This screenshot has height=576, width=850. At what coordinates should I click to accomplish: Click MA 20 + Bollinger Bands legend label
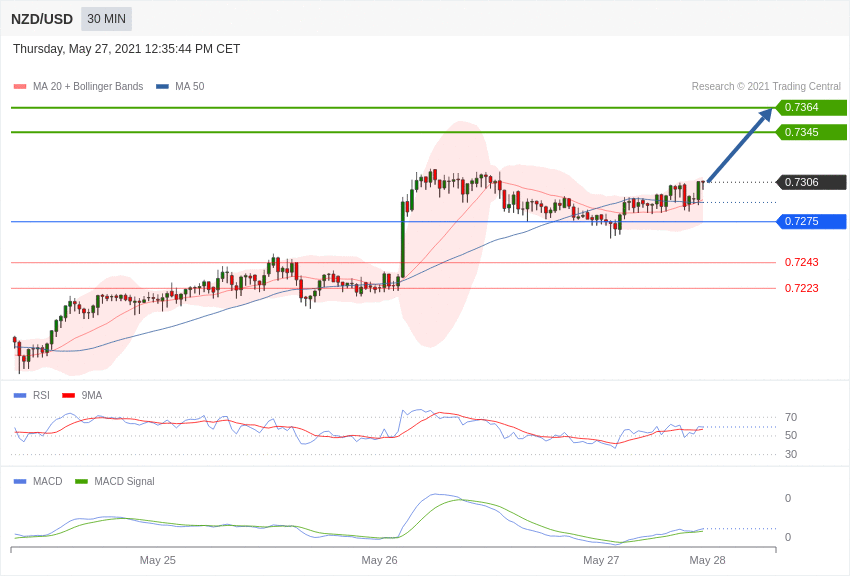[88, 86]
